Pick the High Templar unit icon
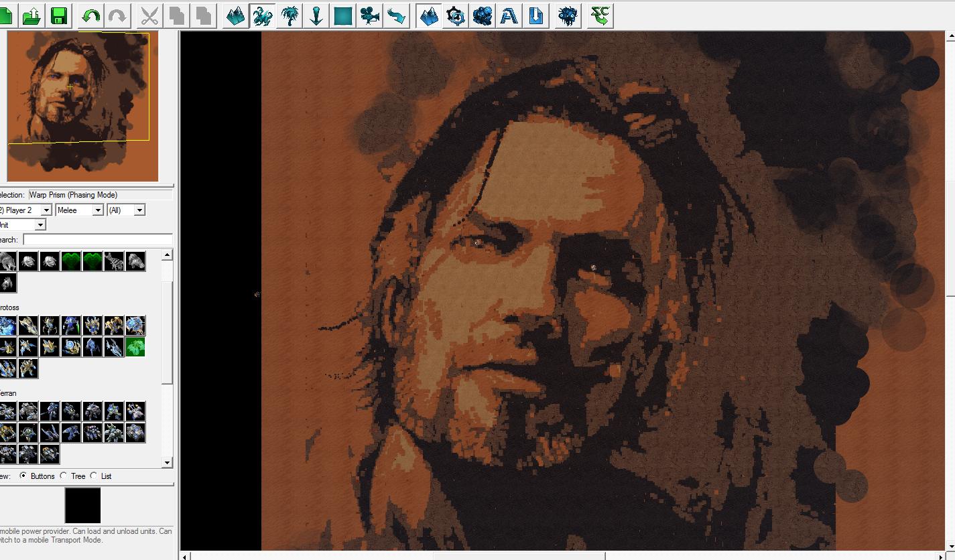The width and height of the screenshot is (955, 560). coord(92,326)
